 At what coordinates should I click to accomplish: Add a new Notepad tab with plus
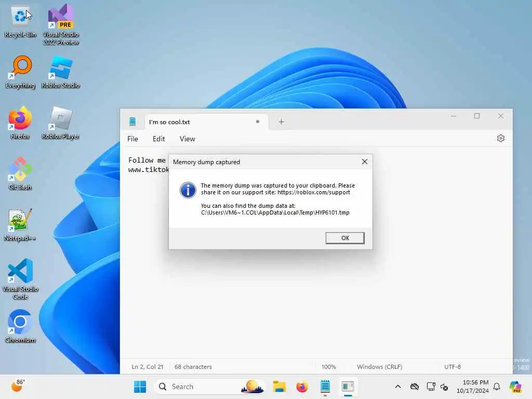(281, 122)
